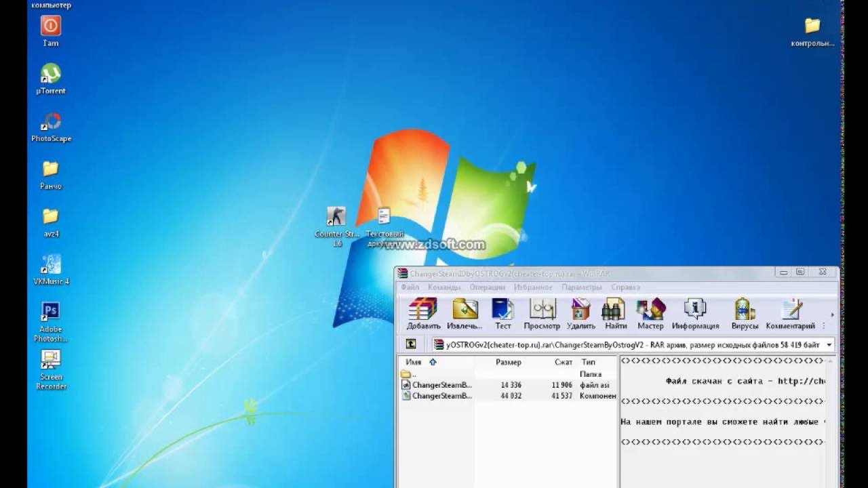
Task: Click the Найти (Find) binoculars icon
Action: click(x=616, y=313)
